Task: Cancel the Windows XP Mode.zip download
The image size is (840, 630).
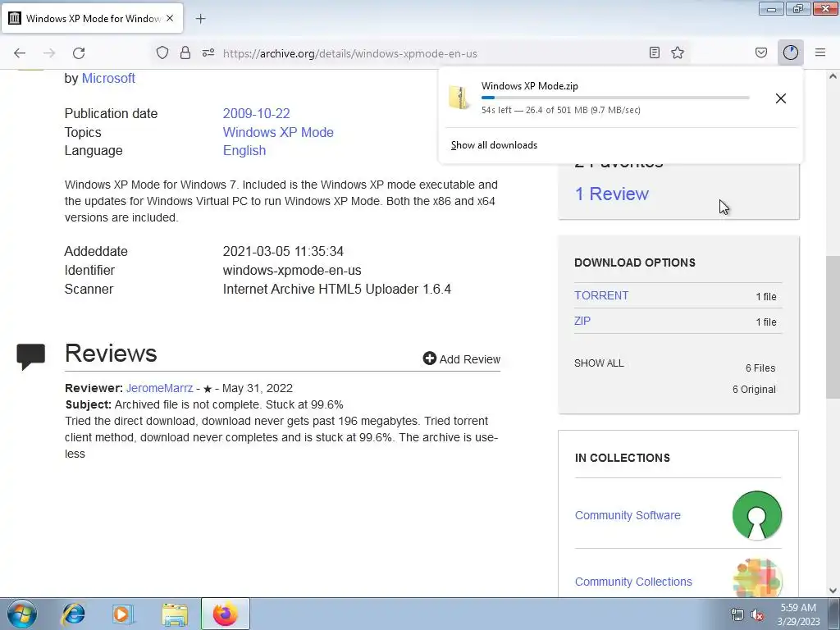Action: 781,98
